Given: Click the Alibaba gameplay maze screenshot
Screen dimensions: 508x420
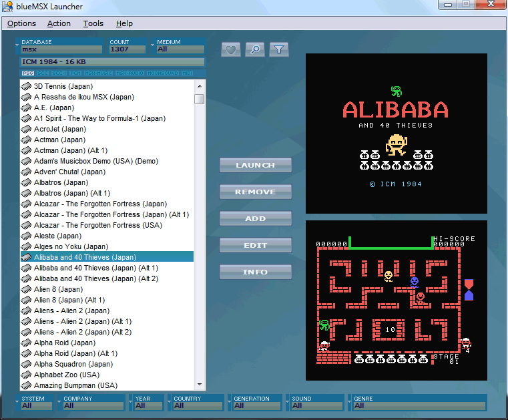Looking at the screenshot, I should point(397,300).
